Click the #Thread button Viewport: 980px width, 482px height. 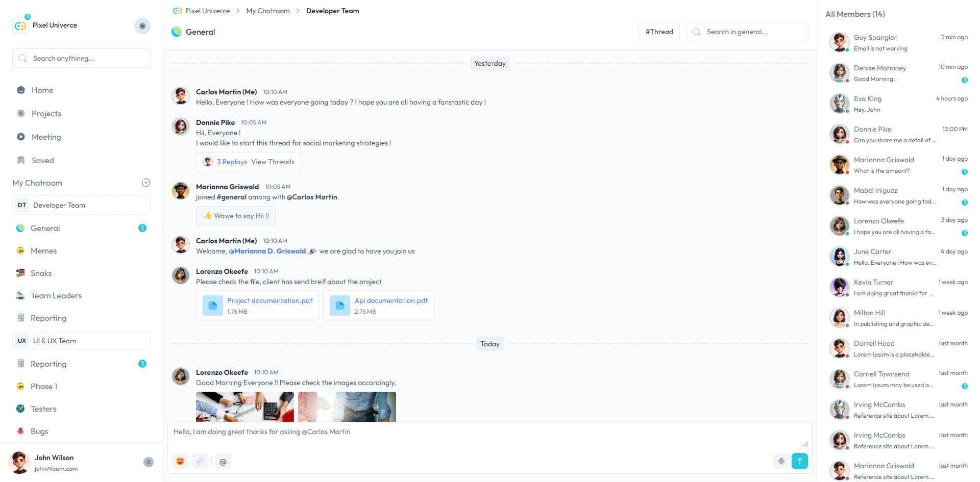[x=658, y=32]
